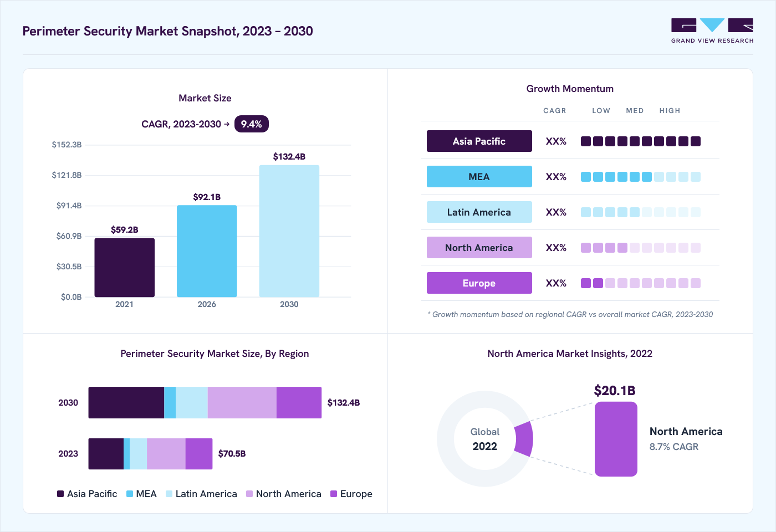Click the $152.3B axis label
This screenshot has height=532, width=776.
click(x=67, y=145)
